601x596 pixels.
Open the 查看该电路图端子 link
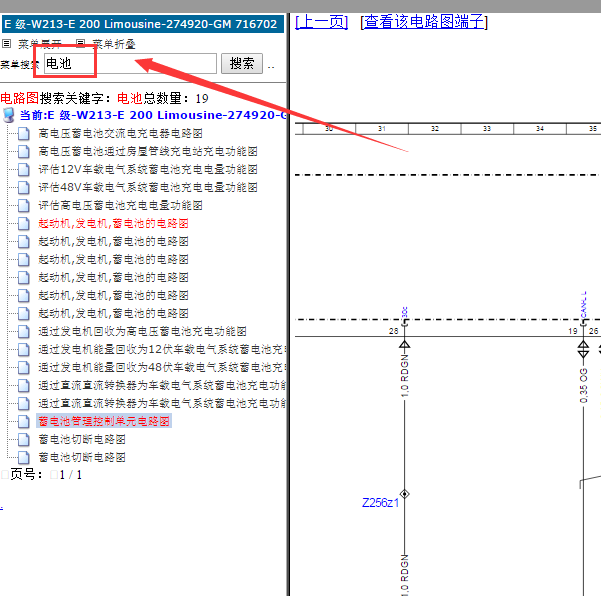(424, 22)
